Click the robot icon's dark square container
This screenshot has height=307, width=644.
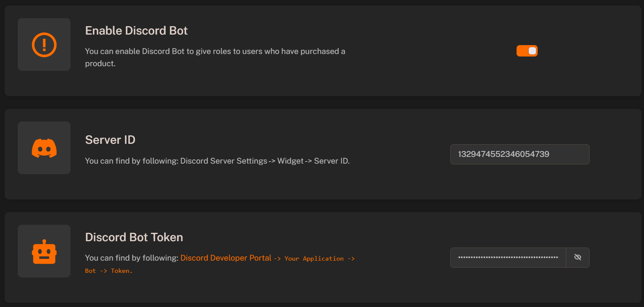44,251
